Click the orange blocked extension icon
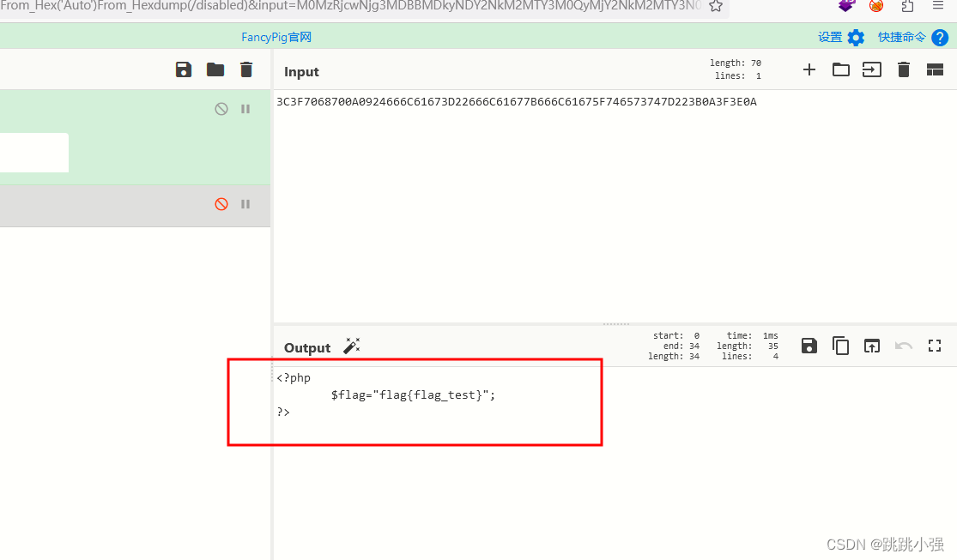The image size is (957, 560). tap(876, 6)
